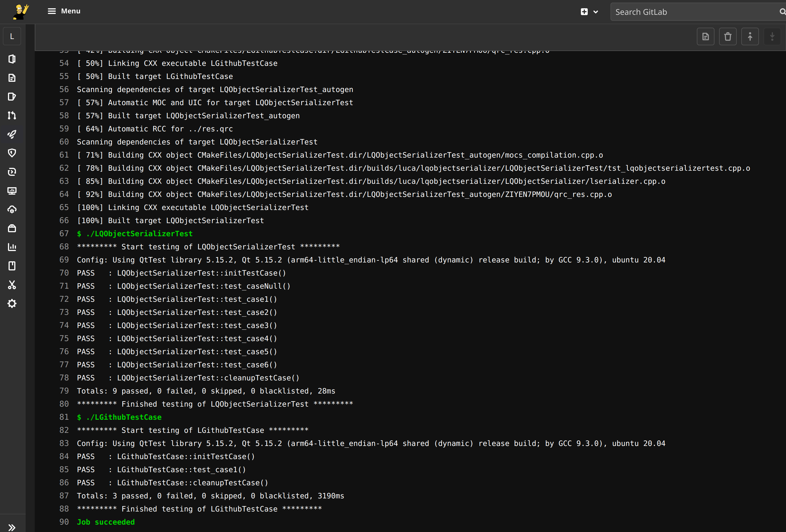Open the Infrastructure cloud sidebar icon
Screen dimensions: 786x532
pyautogui.click(x=12, y=210)
